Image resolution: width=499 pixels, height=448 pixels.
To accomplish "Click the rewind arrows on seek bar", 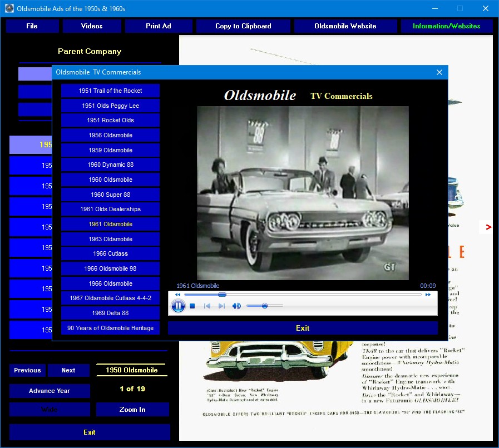I will click(177, 295).
